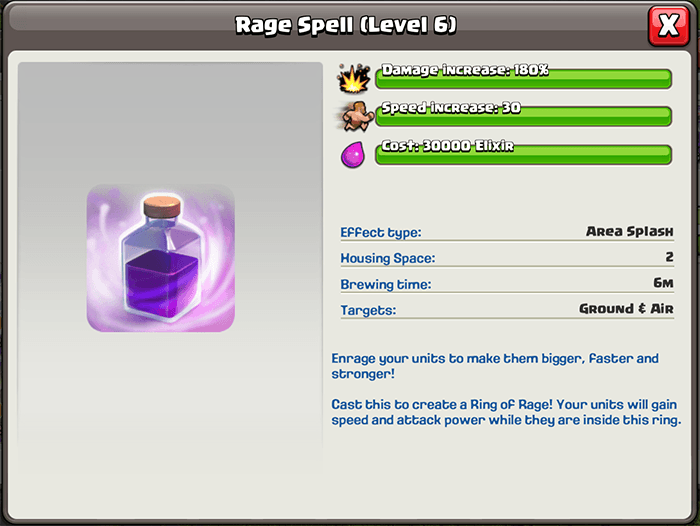Click the Speed increase 30 bar
Image resolution: width=700 pixels, height=526 pixels.
(524, 115)
